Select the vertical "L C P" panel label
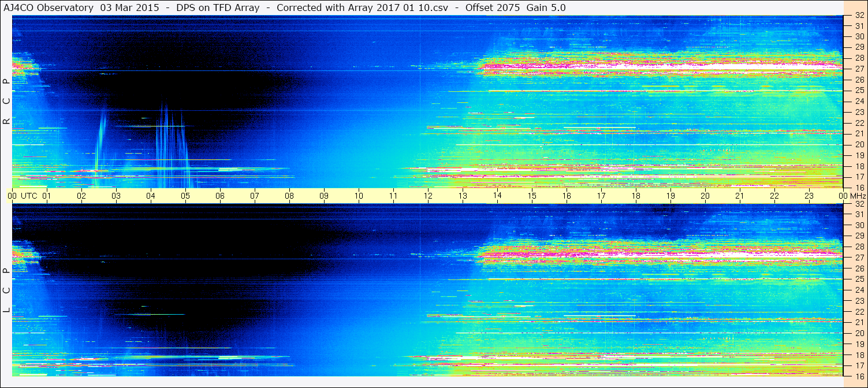The height and width of the screenshot is (388, 868). (x=7, y=291)
